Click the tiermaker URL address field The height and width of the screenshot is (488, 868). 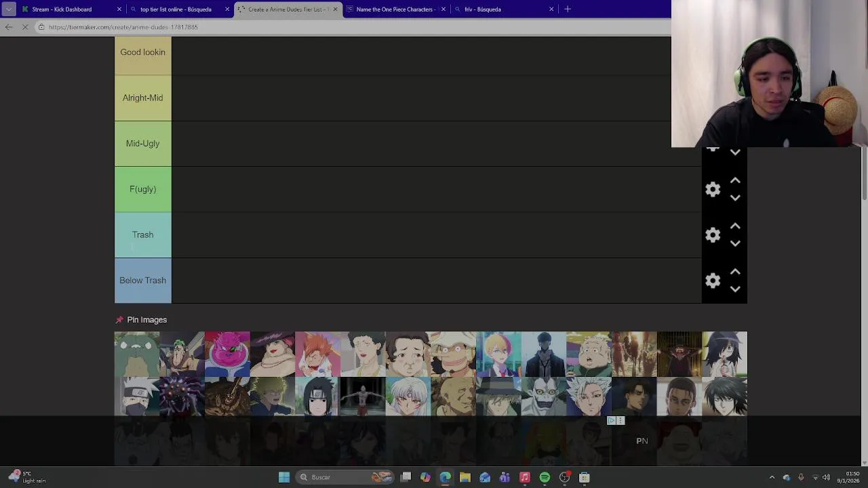pyautogui.click(x=353, y=27)
